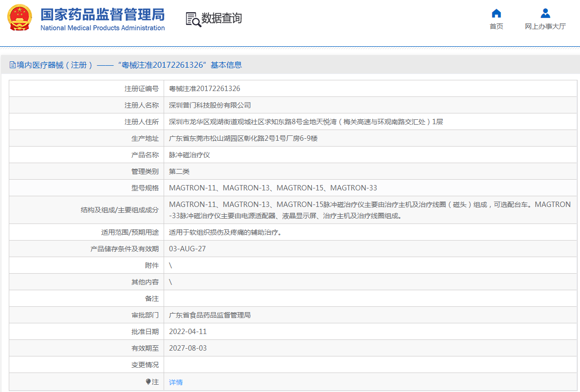Click the 其他内容 label
This screenshot has width=580, height=392.
click(x=145, y=282)
